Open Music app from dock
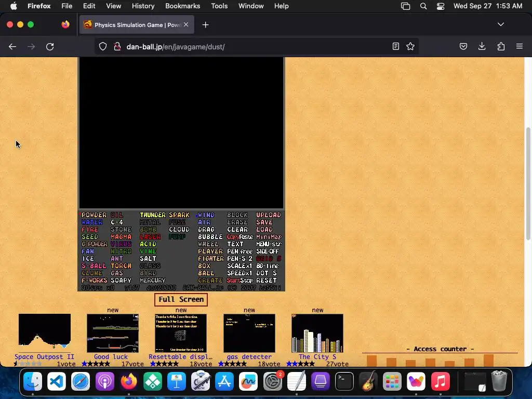The width and height of the screenshot is (532, 399). [x=440, y=381]
